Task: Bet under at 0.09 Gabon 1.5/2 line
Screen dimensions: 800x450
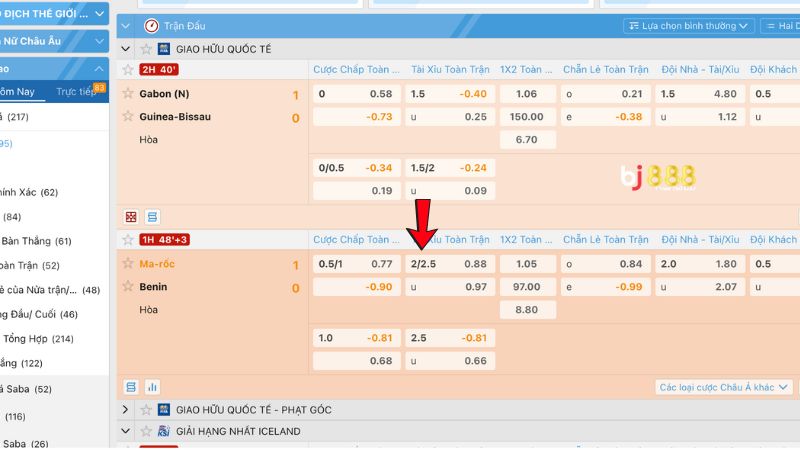Action: pos(450,191)
